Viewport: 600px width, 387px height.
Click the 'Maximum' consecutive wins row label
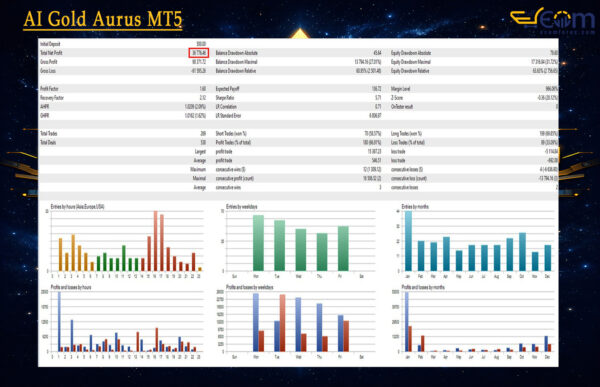pyautogui.click(x=198, y=169)
